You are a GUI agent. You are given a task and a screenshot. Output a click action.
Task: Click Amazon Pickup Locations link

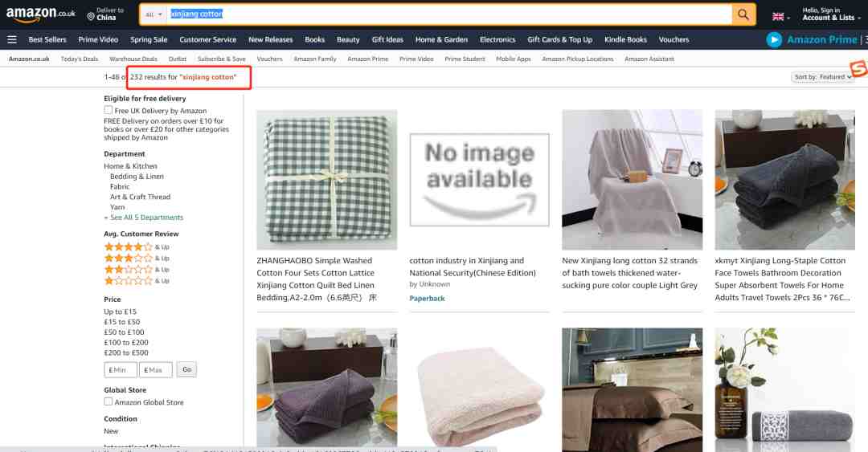pyautogui.click(x=577, y=59)
